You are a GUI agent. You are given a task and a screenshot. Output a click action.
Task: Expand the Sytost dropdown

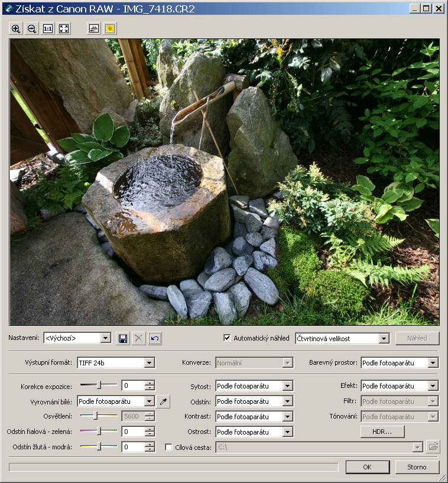(287, 386)
